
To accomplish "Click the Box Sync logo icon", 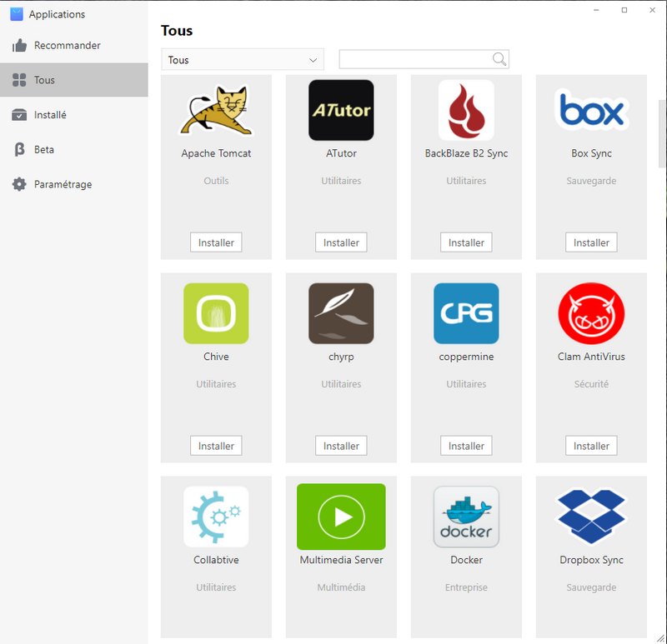I will pyautogui.click(x=591, y=110).
